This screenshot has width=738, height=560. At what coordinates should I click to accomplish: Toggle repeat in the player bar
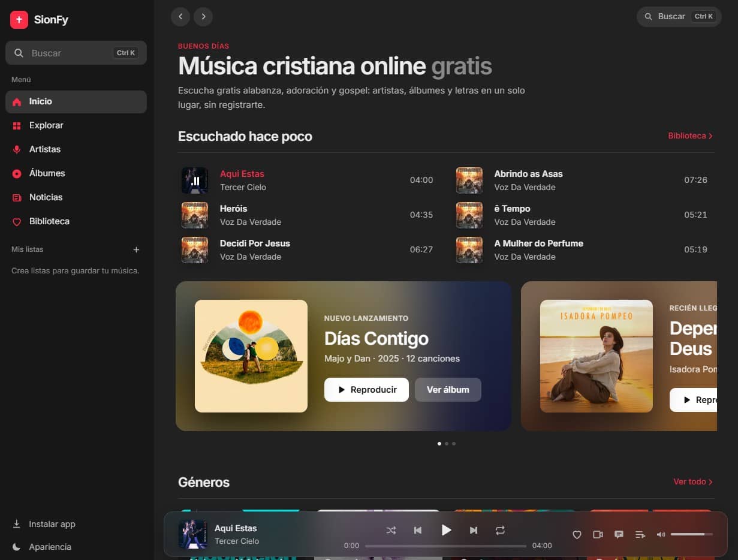501,531
